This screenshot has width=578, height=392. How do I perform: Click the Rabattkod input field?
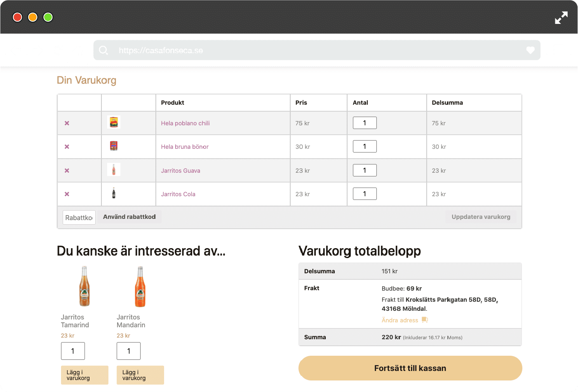point(79,218)
